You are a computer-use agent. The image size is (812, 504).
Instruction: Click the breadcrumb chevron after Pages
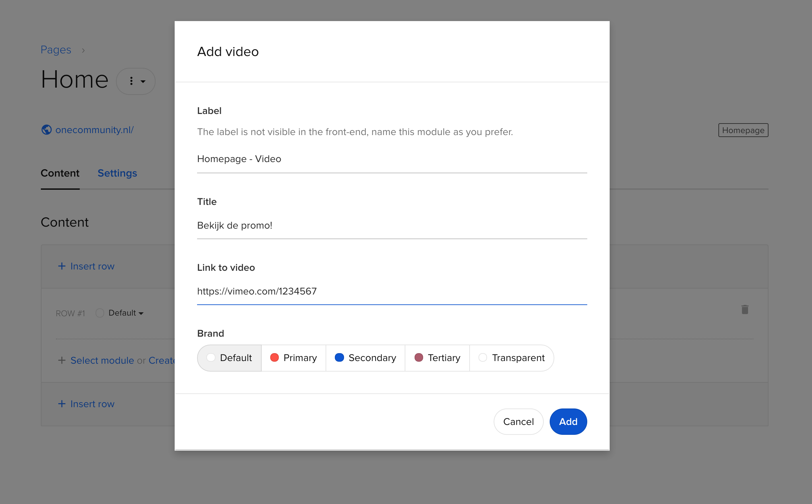click(83, 50)
